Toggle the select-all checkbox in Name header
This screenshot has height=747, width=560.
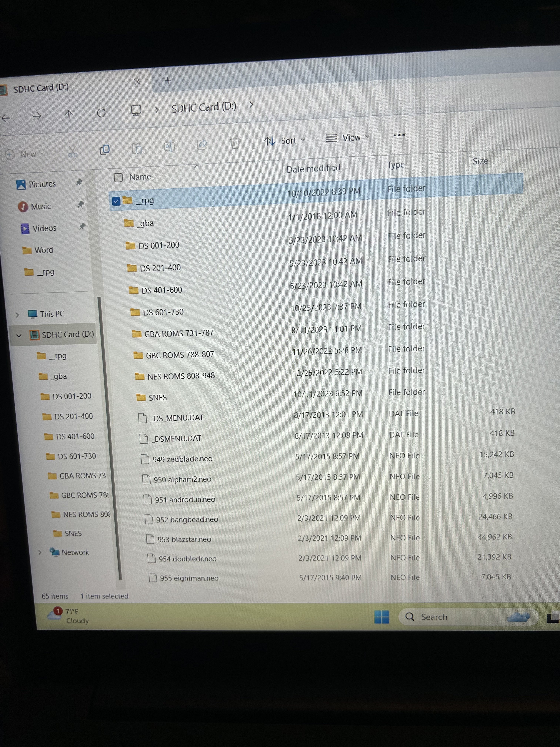[118, 177]
